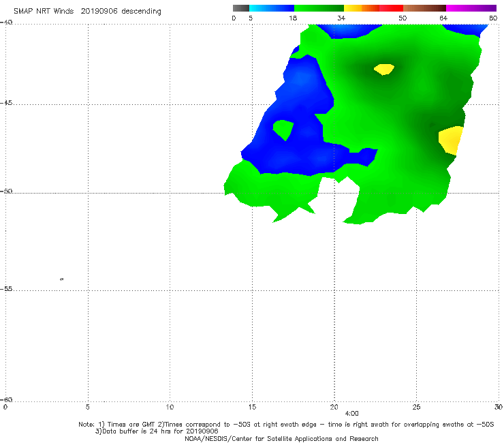
Task: Click the latitude axis label '-55'
Action: [6, 289]
